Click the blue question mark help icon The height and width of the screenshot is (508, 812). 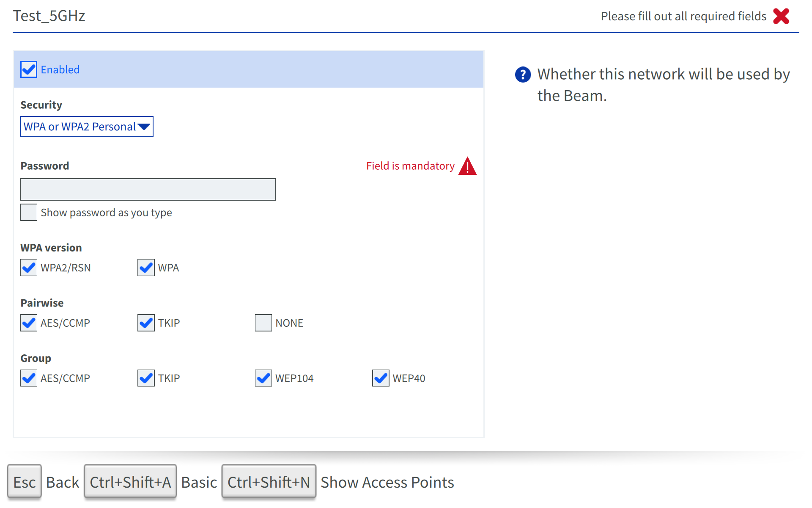pos(523,75)
